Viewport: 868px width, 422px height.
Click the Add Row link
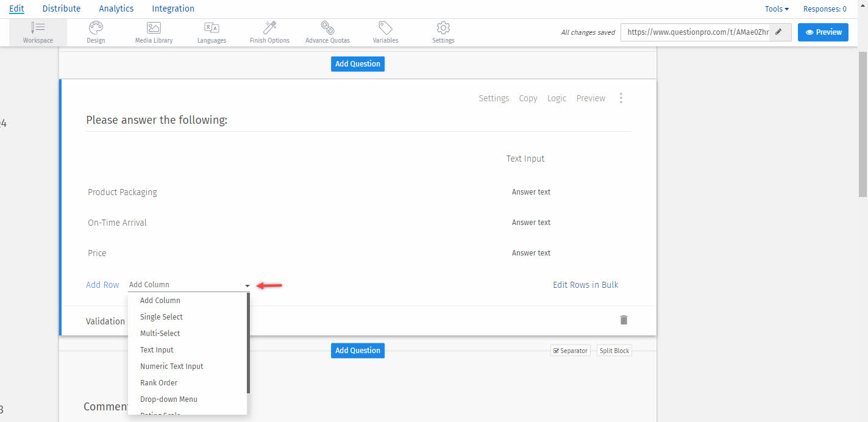click(x=102, y=285)
